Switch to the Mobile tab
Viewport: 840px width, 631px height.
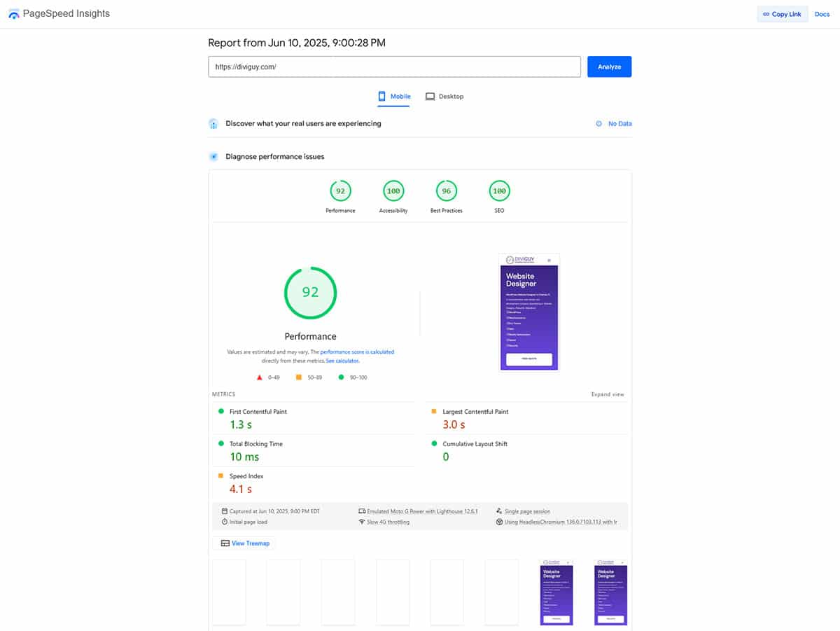[x=394, y=96]
